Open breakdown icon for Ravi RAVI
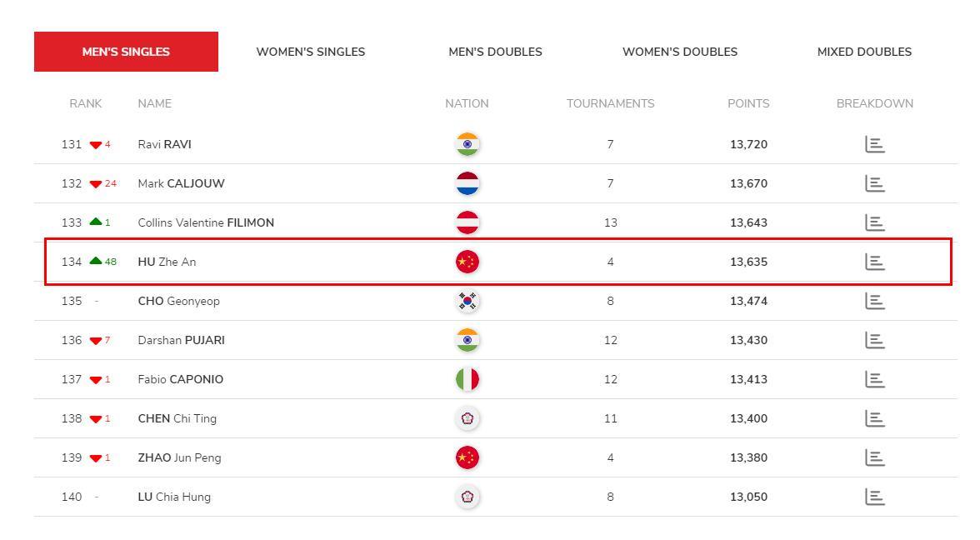 tap(874, 144)
